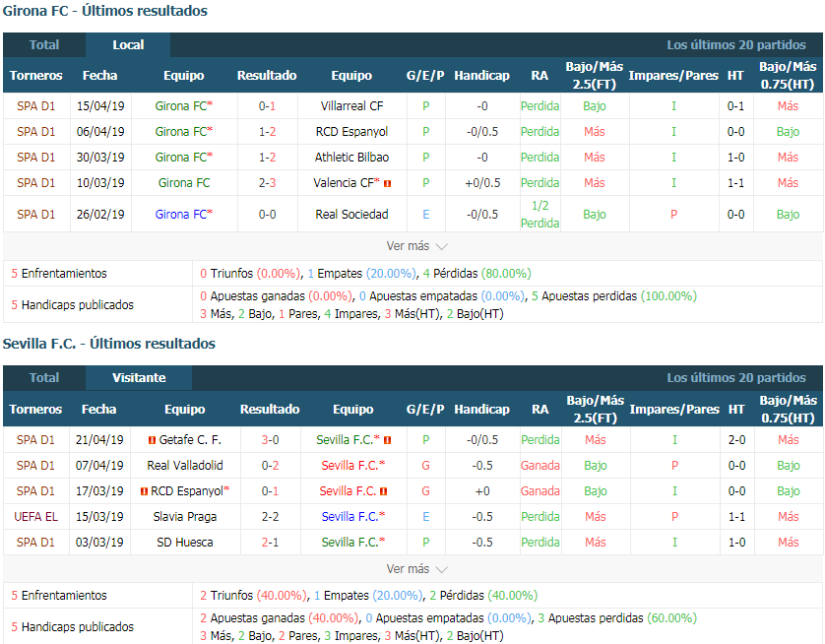This screenshot has width=825, height=644.
Task: Click red card icon after Sevilla F.C. on 21/04/19
Action: (x=387, y=440)
